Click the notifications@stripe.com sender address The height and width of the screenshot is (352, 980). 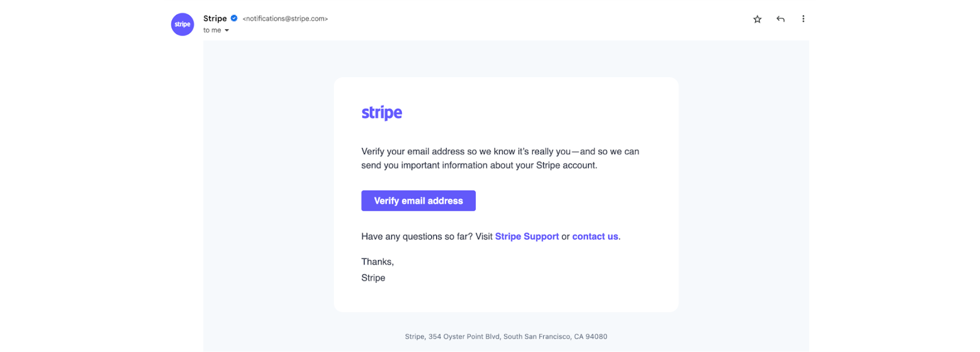tap(285, 19)
